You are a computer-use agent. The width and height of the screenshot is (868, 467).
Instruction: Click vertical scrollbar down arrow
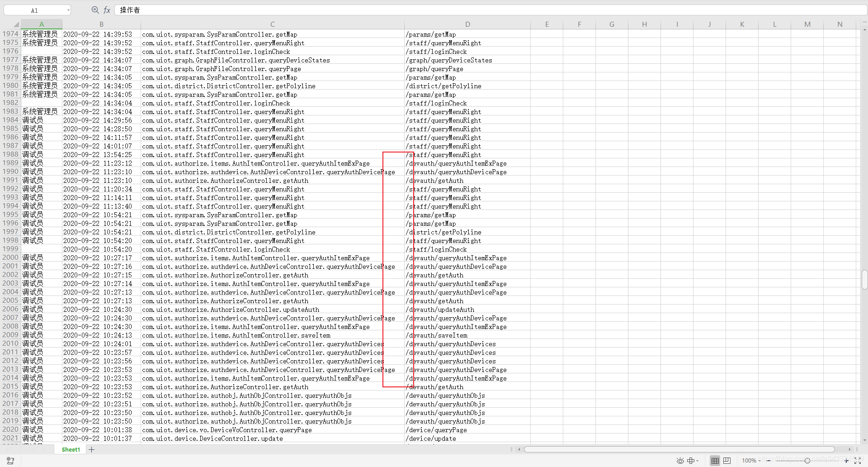pyautogui.click(x=864, y=440)
